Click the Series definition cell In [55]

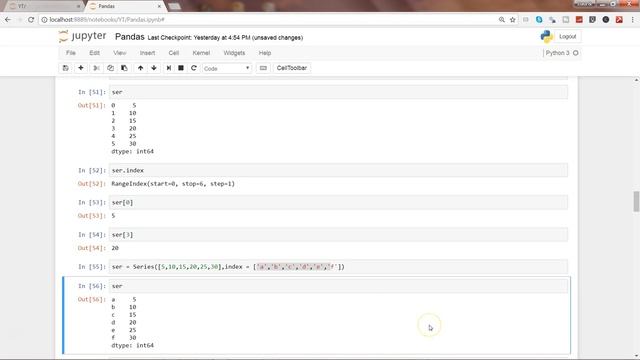click(338, 267)
